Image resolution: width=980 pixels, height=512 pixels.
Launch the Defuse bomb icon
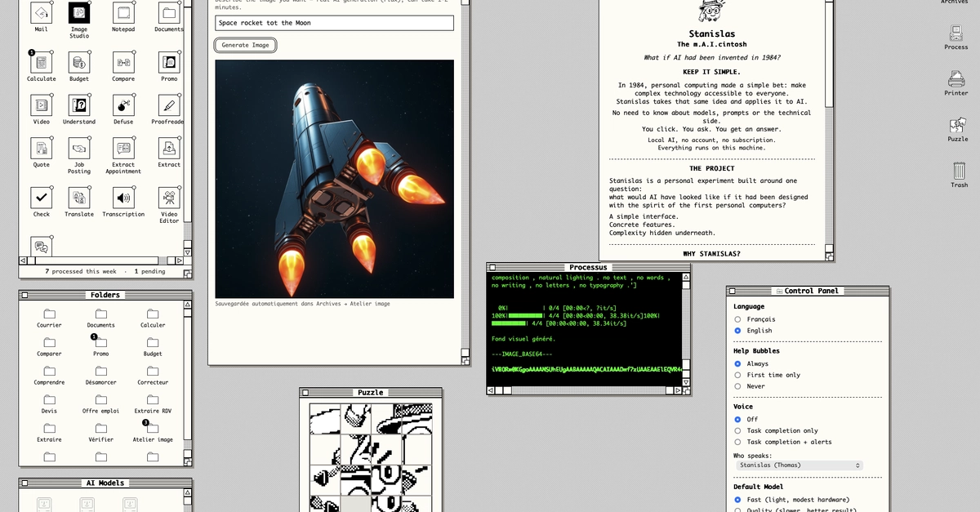coord(123,105)
